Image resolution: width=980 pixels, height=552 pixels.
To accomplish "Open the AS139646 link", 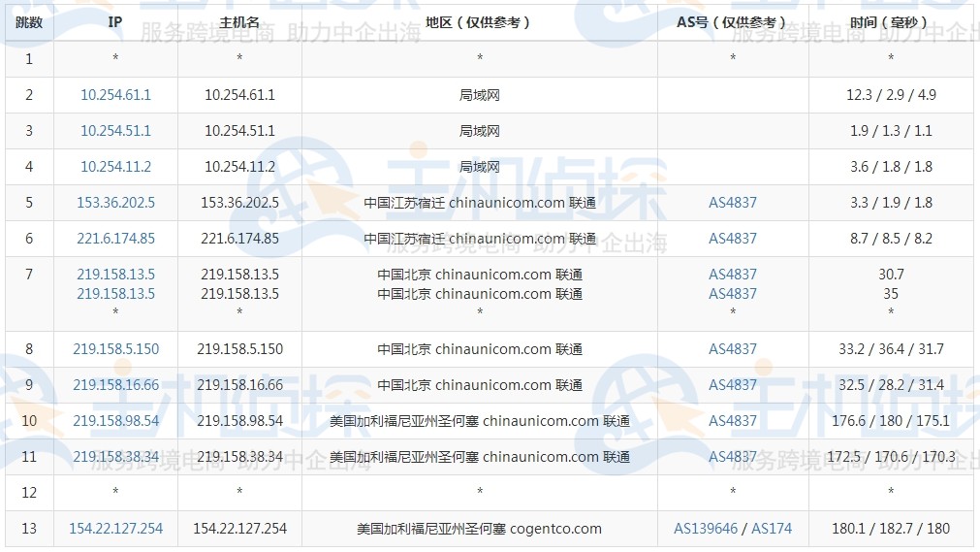I will [708, 529].
